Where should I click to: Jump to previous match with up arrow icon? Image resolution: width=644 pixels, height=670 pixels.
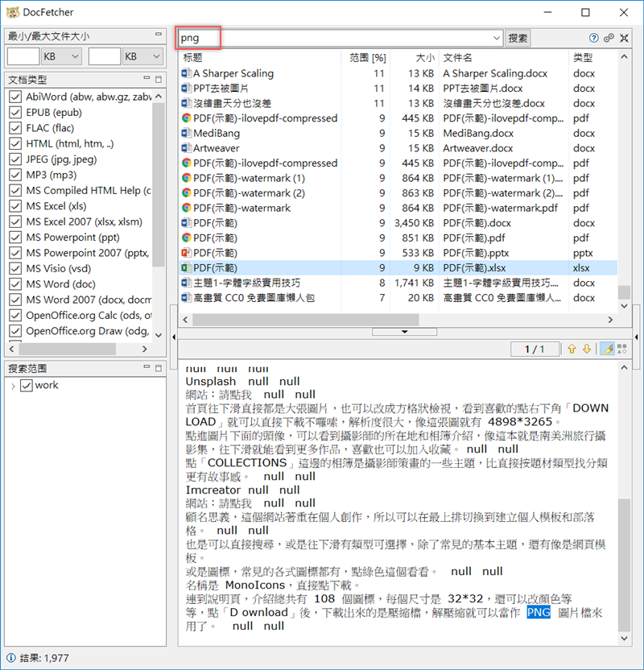(x=572, y=348)
